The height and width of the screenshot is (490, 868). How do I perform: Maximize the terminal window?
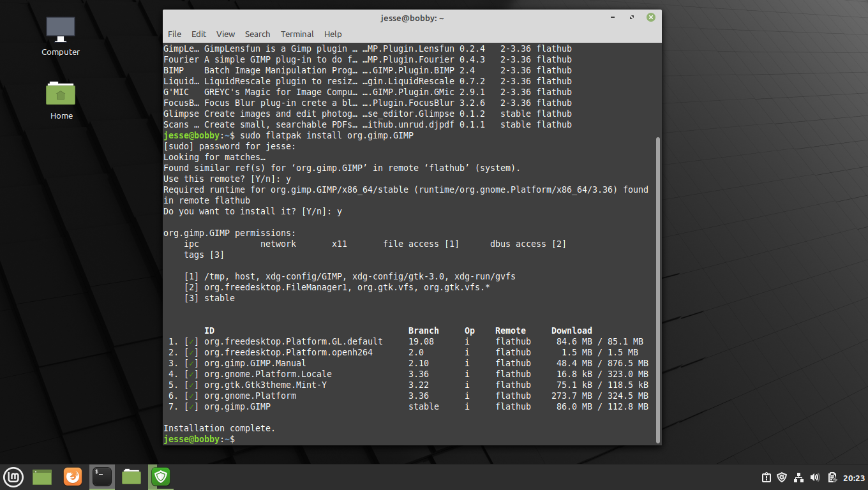coord(631,18)
